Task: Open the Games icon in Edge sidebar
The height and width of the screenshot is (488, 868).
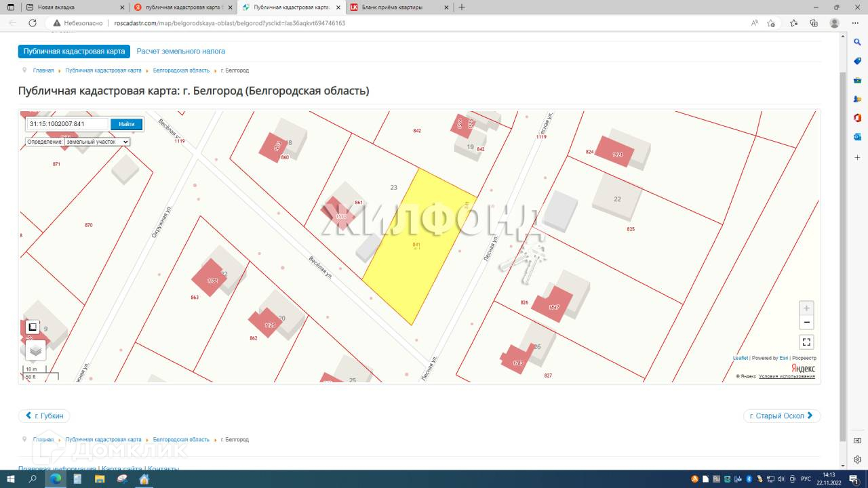Action: coord(857,99)
